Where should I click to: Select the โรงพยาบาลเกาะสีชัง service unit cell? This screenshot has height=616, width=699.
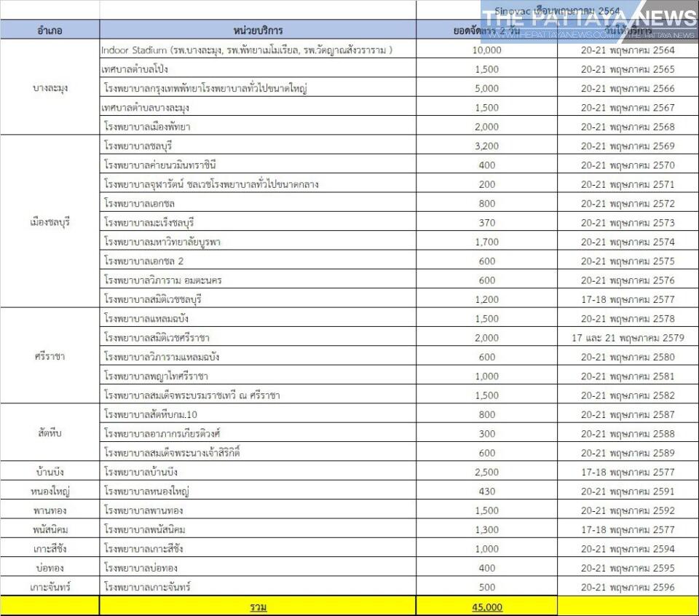coord(258,548)
